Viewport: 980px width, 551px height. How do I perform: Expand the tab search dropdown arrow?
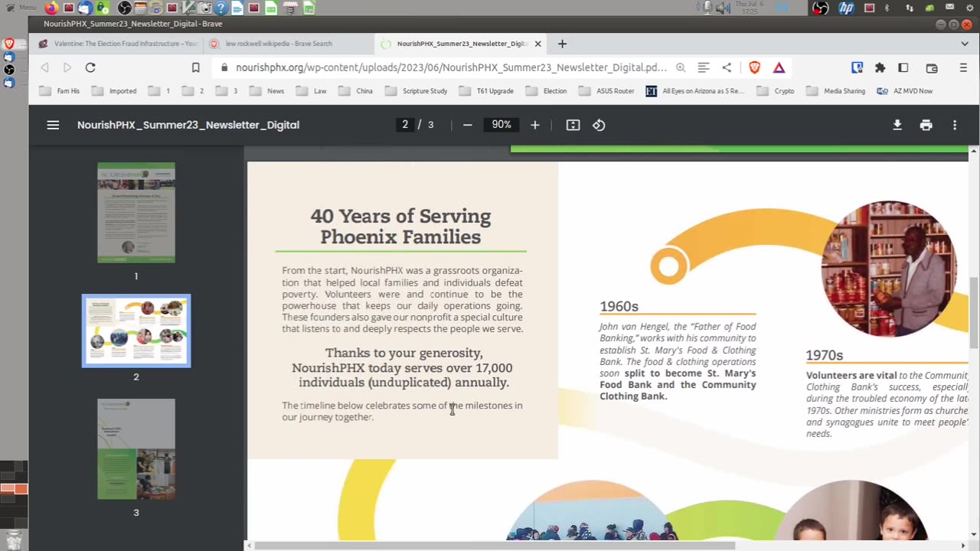pos(964,44)
